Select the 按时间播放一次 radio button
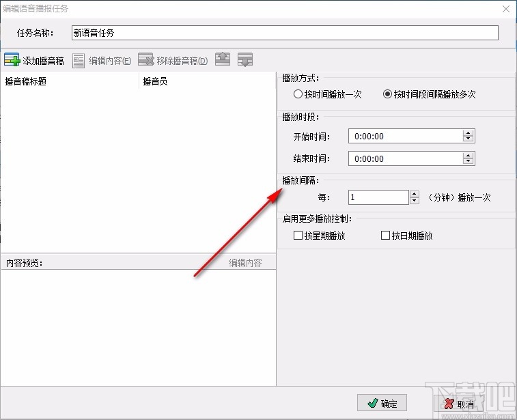 pyautogui.click(x=327, y=95)
